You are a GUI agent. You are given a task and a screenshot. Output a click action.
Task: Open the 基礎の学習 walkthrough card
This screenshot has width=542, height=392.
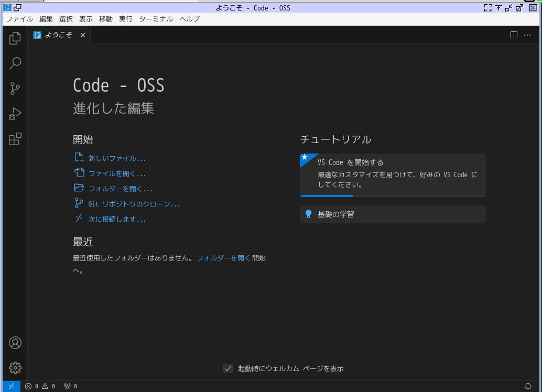393,214
